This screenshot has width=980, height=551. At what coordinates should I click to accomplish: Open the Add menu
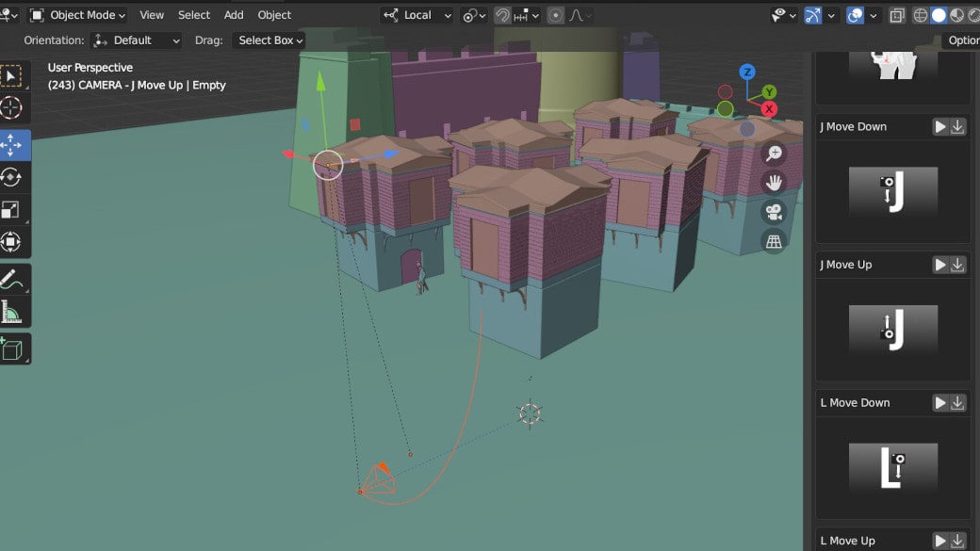[234, 15]
